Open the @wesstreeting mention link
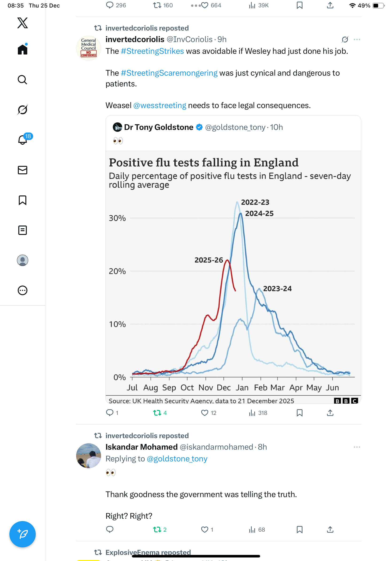The image size is (392, 561). pyautogui.click(x=160, y=105)
